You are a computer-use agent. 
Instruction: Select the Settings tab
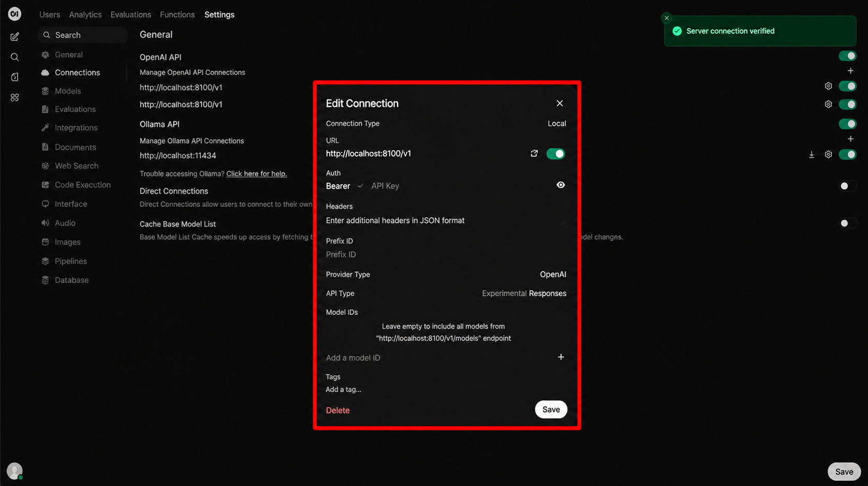pyautogui.click(x=219, y=15)
